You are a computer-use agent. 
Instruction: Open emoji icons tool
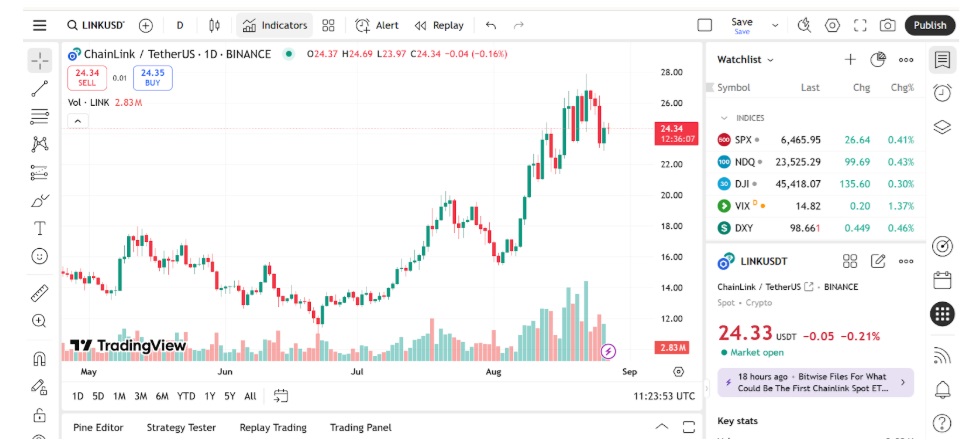pyautogui.click(x=39, y=255)
